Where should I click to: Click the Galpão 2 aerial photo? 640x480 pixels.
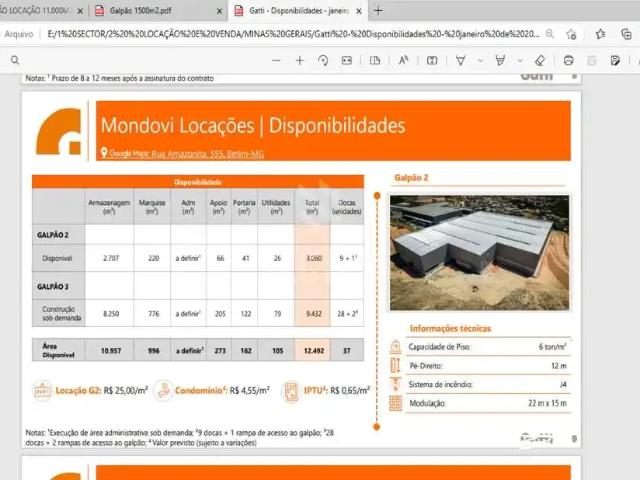click(x=479, y=253)
